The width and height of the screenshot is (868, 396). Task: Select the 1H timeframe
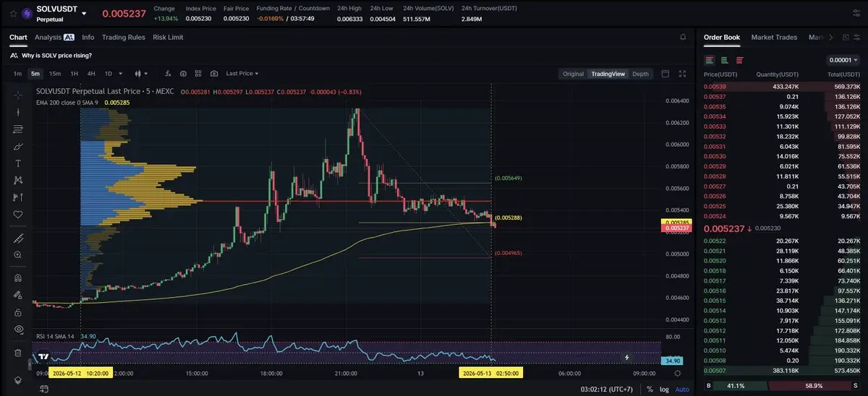coord(75,74)
